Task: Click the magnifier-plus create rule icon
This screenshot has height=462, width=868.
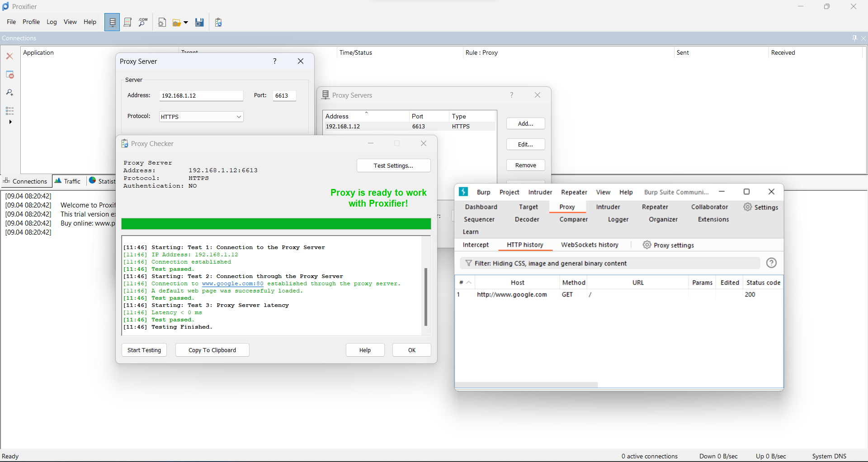Action: click(x=9, y=93)
